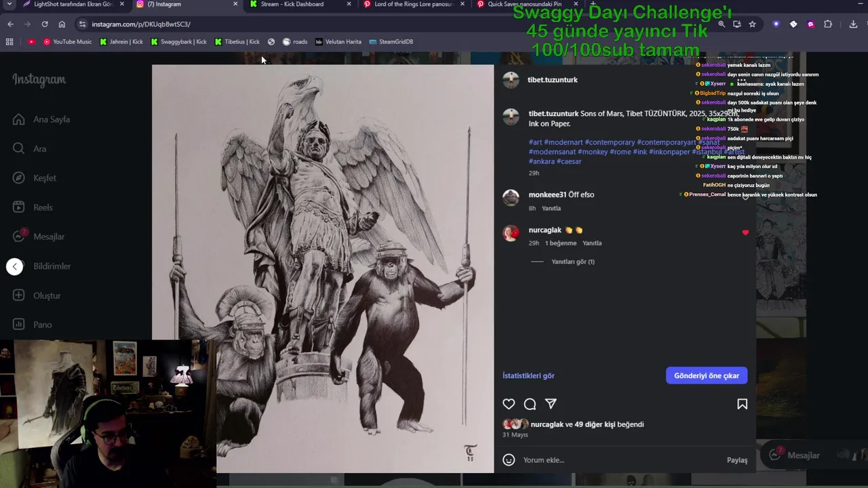Click 1 beğenme on nurcaglak's comment

pos(561,243)
